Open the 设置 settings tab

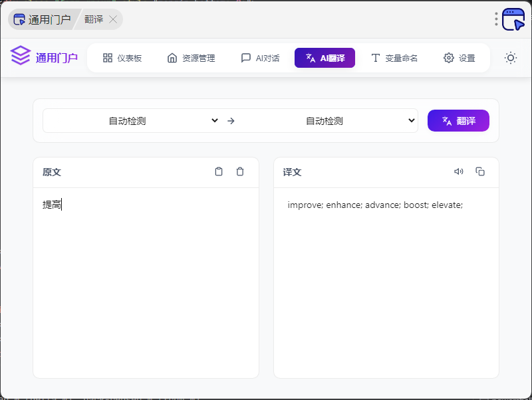coord(460,58)
